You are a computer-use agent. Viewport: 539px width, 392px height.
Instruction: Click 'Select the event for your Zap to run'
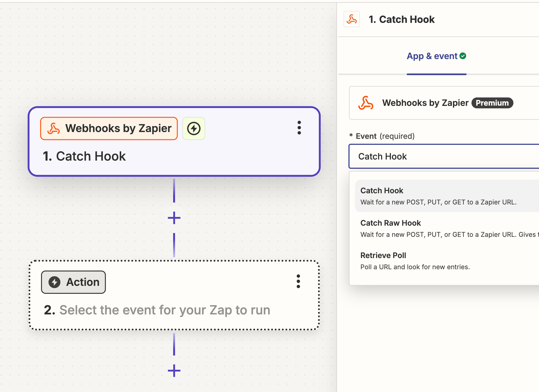pyautogui.click(x=165, y=310)
